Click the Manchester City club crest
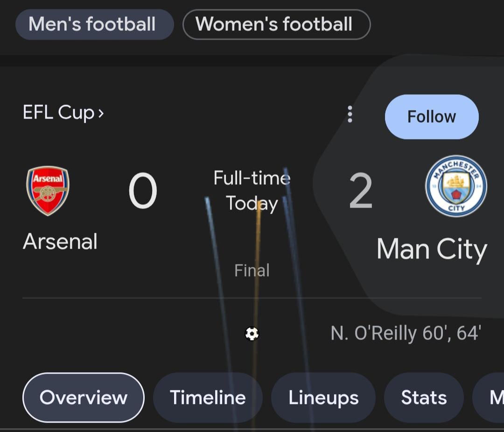The height and width of the screenshot is (432, 504). 456,187
